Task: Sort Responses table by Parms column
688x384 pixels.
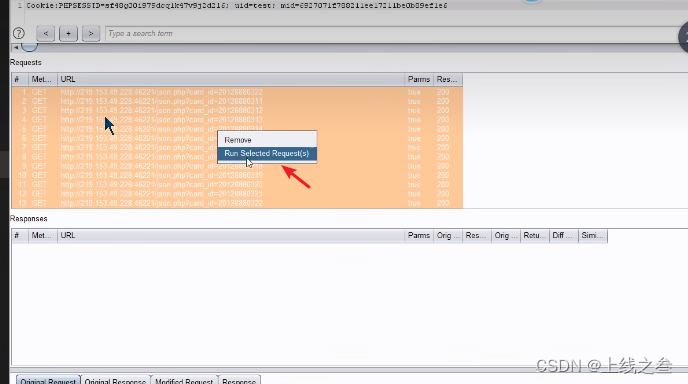Action: coord(419,236)
